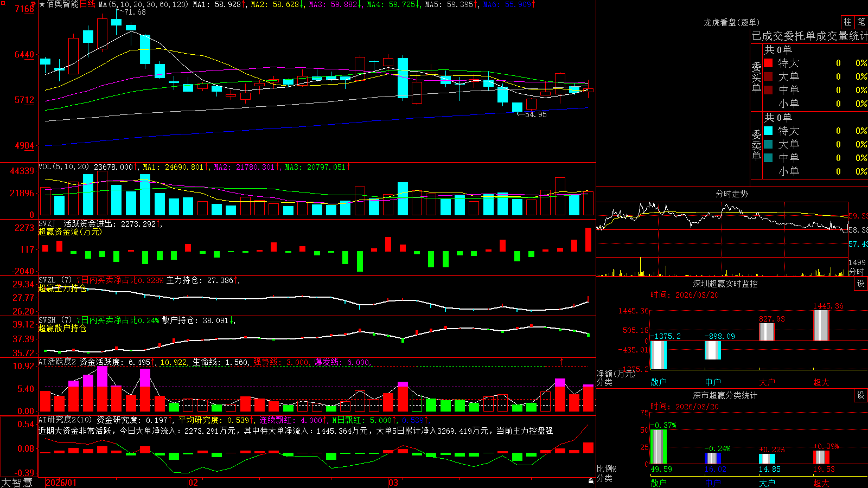
Task: Click the VOL(5,10,20) indicator label
Action: point(64,167)
